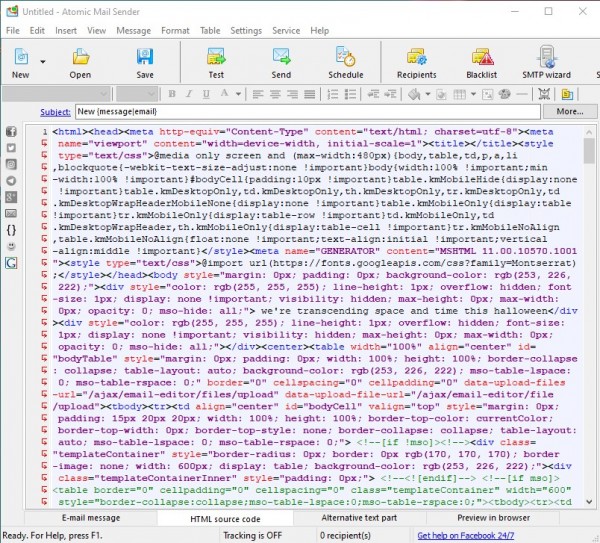Click the Test mailing icon
The image size is (600, 543).
216,57
